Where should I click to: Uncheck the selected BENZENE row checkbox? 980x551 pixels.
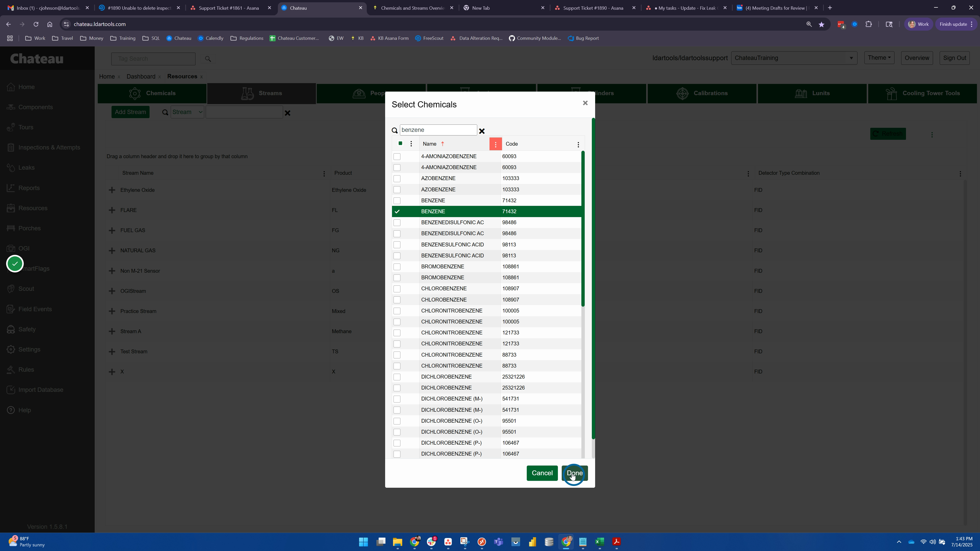[x=397, y=212]
